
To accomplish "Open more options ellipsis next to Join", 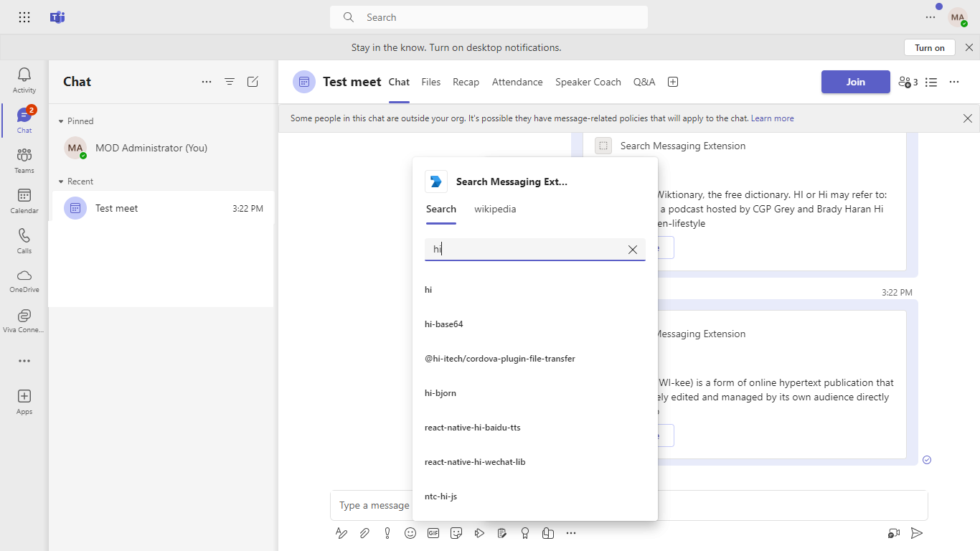I will click(x=954, y=82).
